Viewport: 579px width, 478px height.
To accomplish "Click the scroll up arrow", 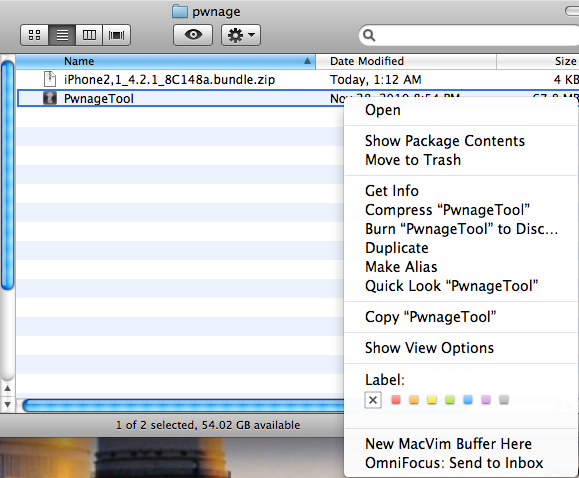I will click(7, 389).
